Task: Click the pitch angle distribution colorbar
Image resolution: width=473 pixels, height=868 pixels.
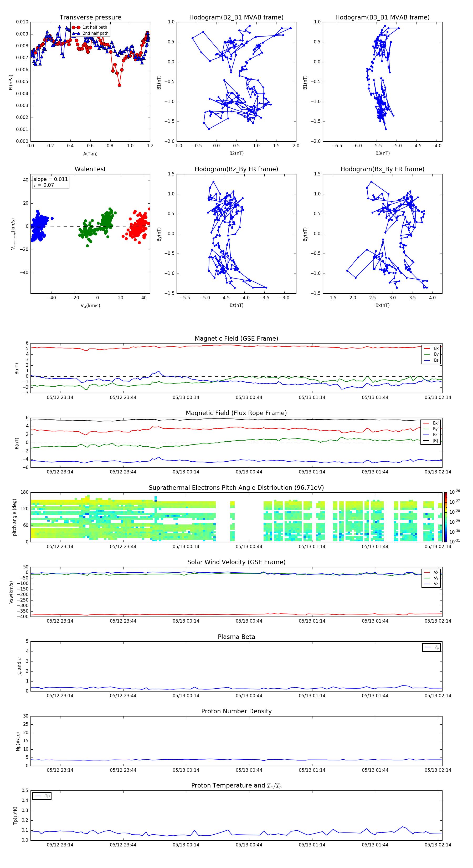Action: pos(446,517)
